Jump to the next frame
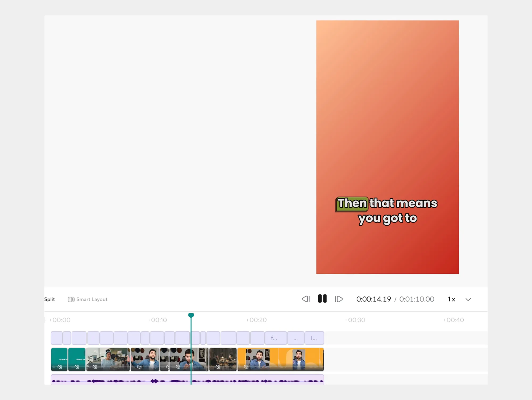This screenshot has width=532, height=400. coord(339,299)
